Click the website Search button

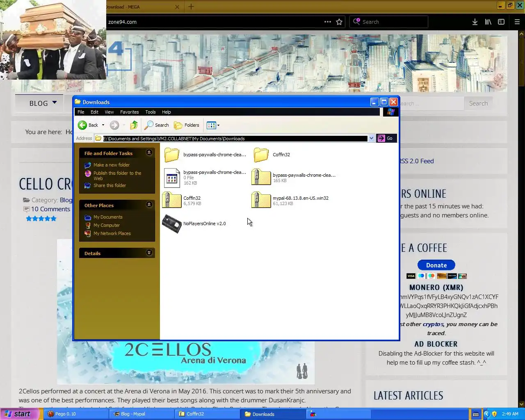pyautogui.click(x=478, y=103)
